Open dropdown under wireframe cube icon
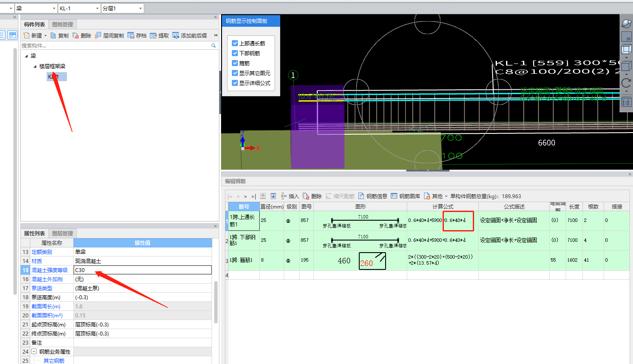Viewport: 633px width, 364px height. [627, 57]
